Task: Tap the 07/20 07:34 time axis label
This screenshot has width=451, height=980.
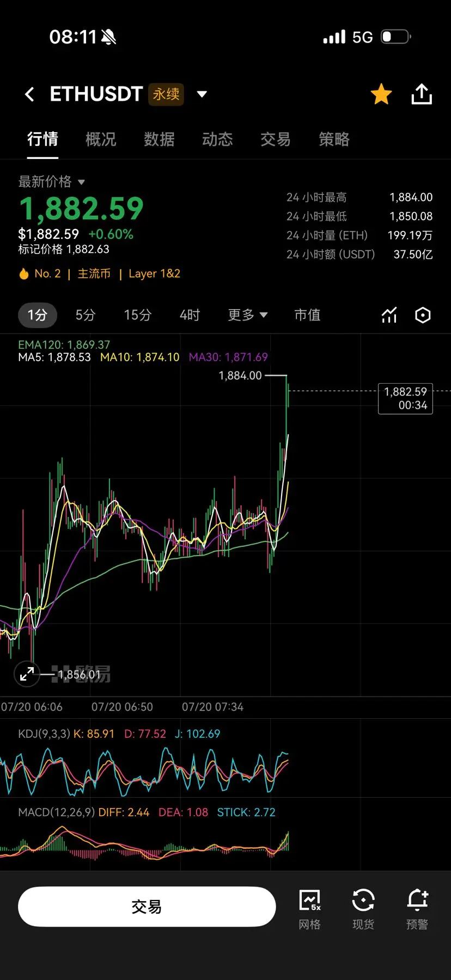Action: (212, 707)
